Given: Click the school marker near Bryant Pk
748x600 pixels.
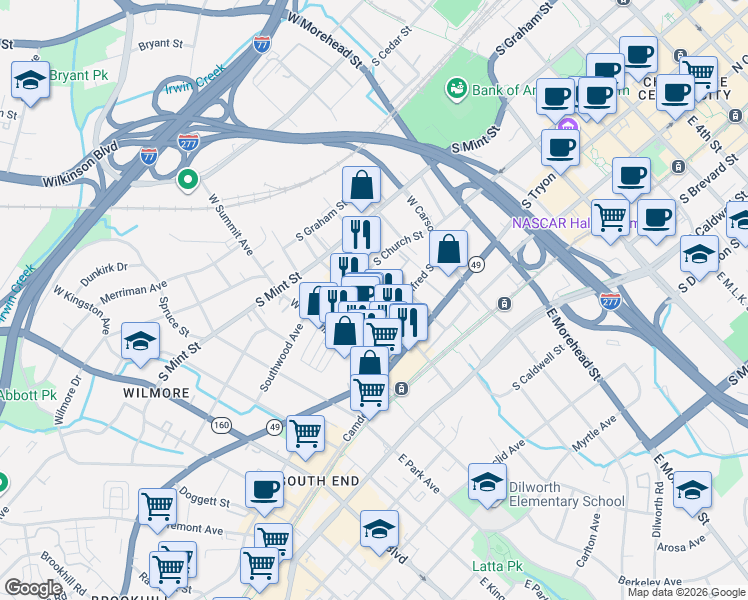Looking at the screenshot, I should (31, 82).
